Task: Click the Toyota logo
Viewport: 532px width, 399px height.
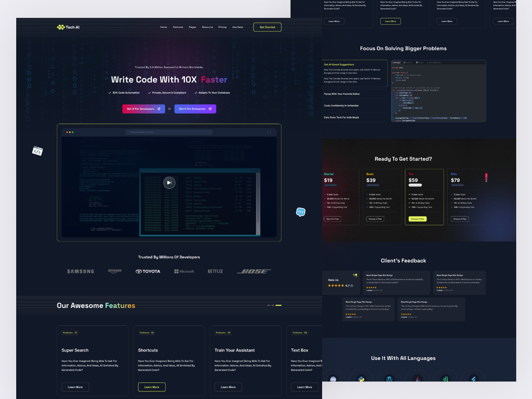Action: click(x=148, y=271)
